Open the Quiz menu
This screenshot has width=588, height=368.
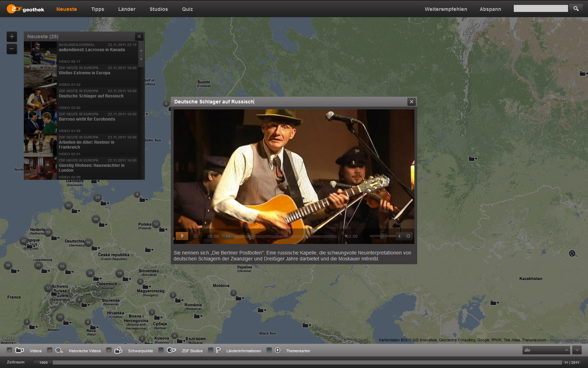pyautogui.click(x=187, y=9)
